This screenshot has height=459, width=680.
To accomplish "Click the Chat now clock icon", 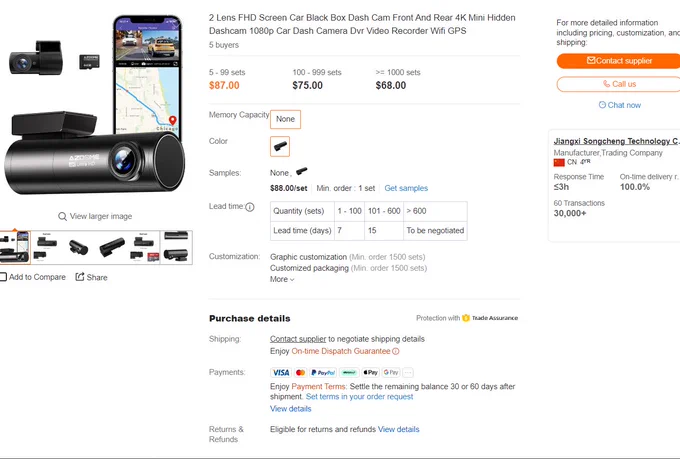I will (602, 105).
